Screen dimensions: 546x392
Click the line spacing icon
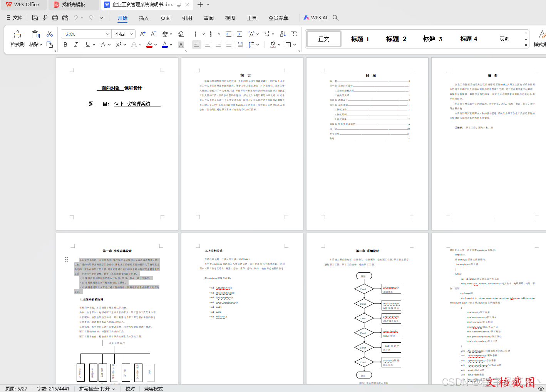coord(251,45)
